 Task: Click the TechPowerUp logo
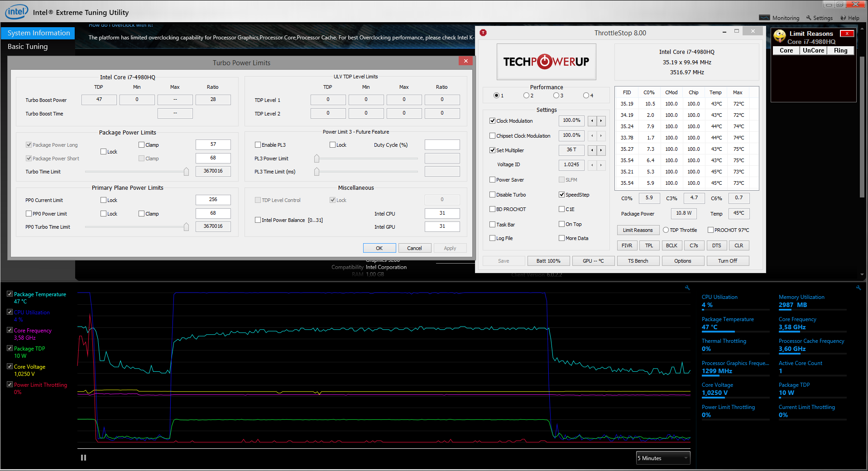(x=547, y=62)
